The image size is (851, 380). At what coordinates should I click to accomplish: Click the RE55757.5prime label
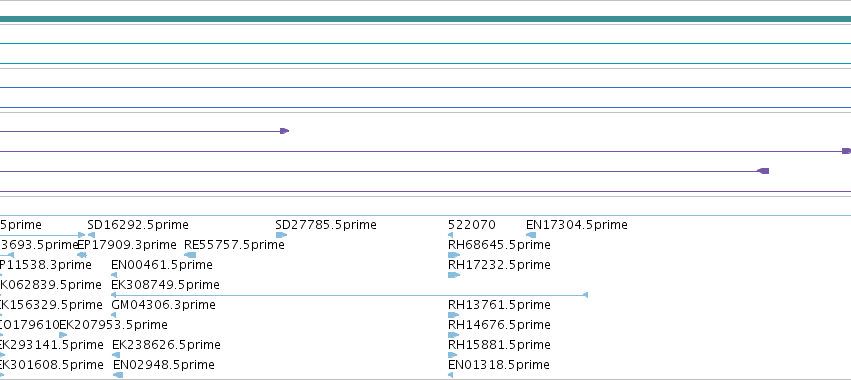234,245
